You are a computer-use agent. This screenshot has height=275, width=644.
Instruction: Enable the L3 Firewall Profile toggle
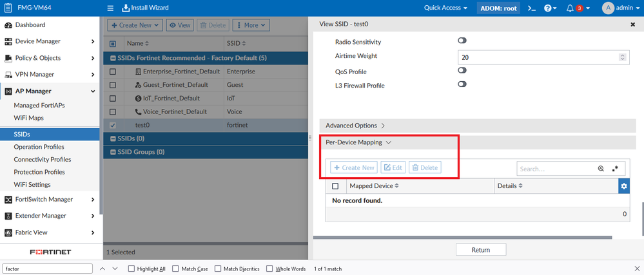click(462, 84)
